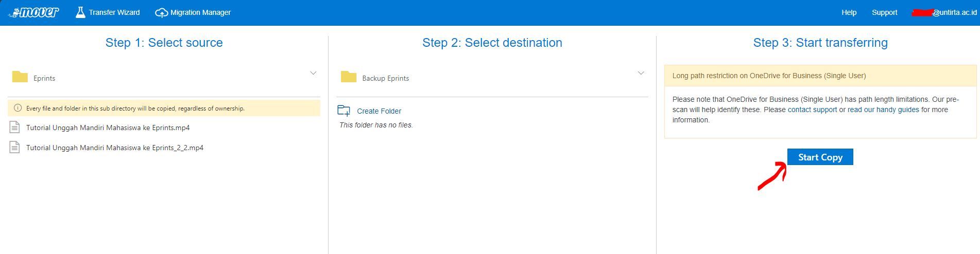Screen dimensions: 980x254
Task: Click the Eprints source folder icon
Action: pyautogui.click(x=20, y=77)
